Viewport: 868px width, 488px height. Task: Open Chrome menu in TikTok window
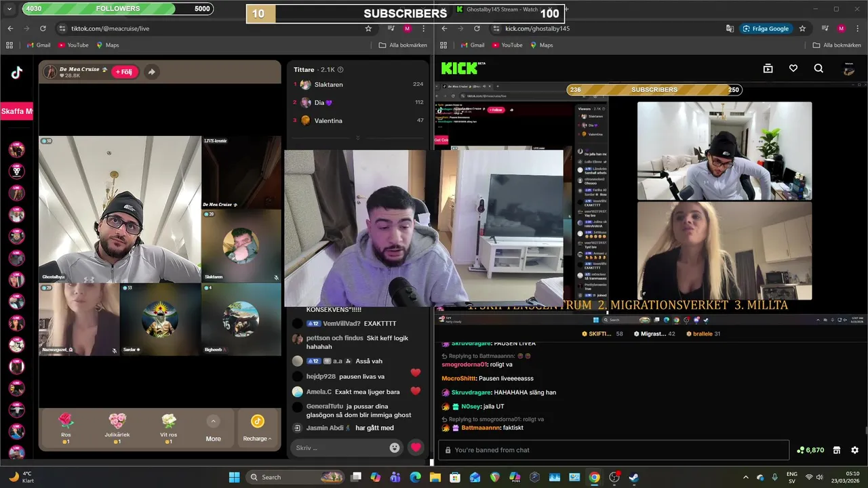(x=424, y=28)
